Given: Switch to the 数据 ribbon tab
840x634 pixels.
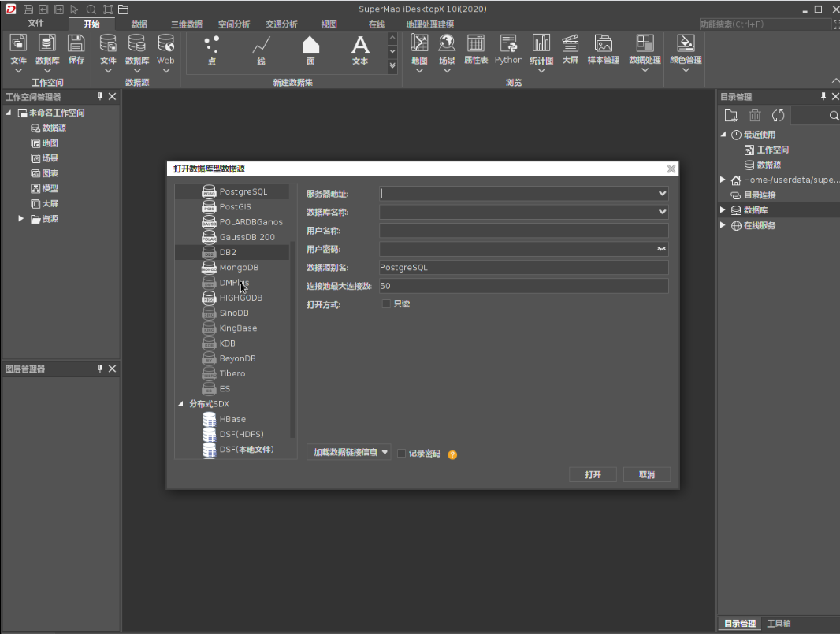Looking at the screenshot, I should tap(139, 24).
